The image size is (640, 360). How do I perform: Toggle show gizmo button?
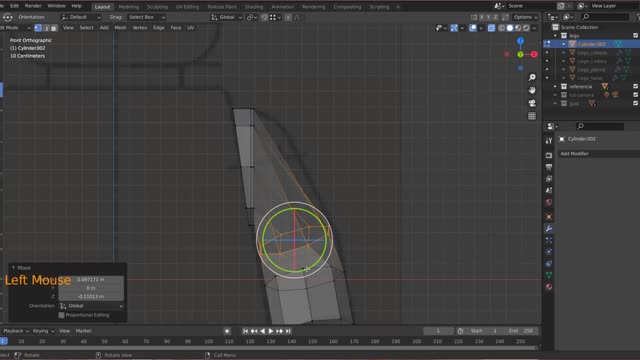tap(454, 28)
